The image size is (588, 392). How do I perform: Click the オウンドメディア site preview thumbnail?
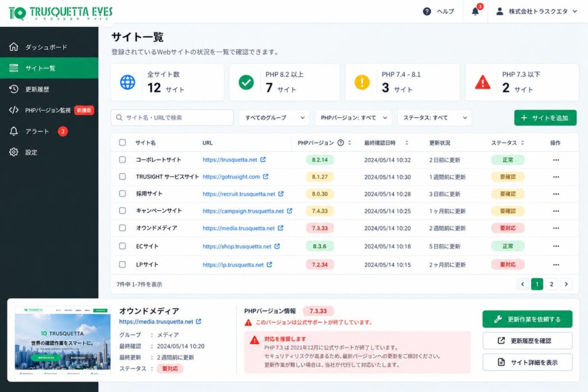(x=63, y=340)
